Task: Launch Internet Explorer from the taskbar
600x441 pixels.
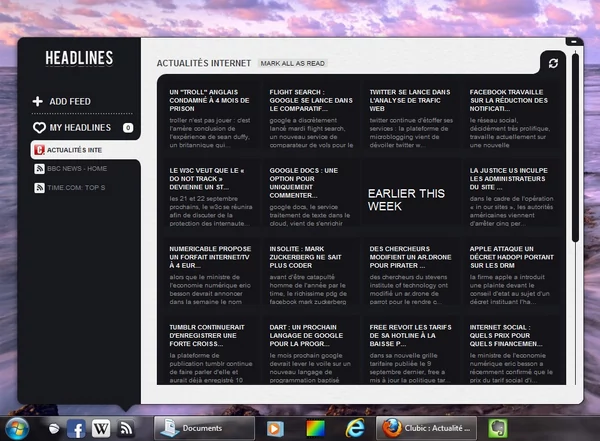Action: click(355, 428)
